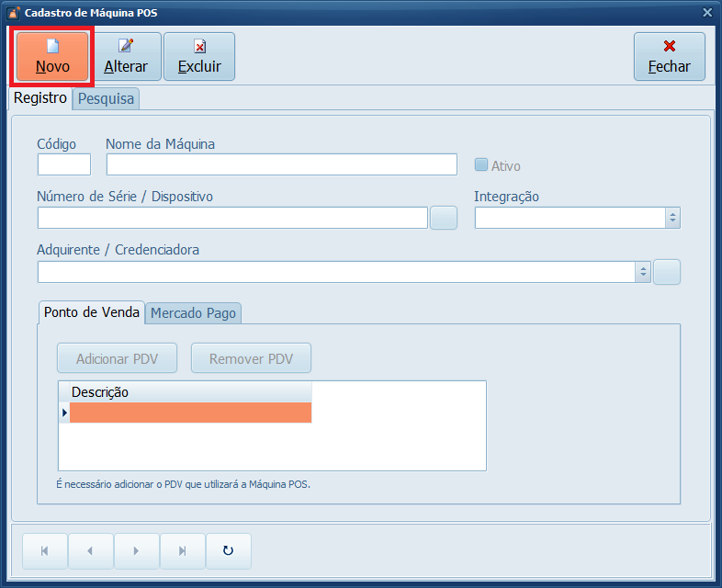Click the Fechar button
Screen dimensions: 722x588
669,57
